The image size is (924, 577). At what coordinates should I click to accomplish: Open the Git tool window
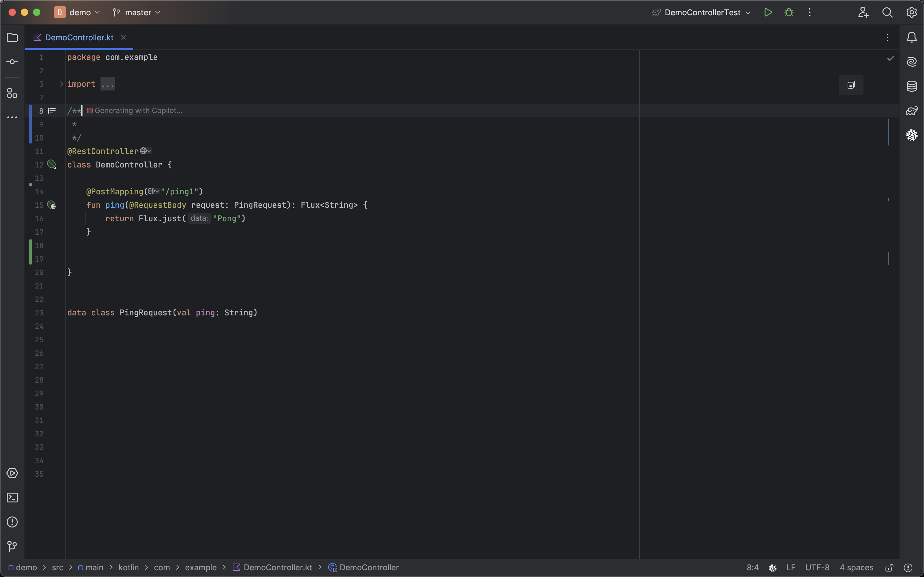point(12,546)
